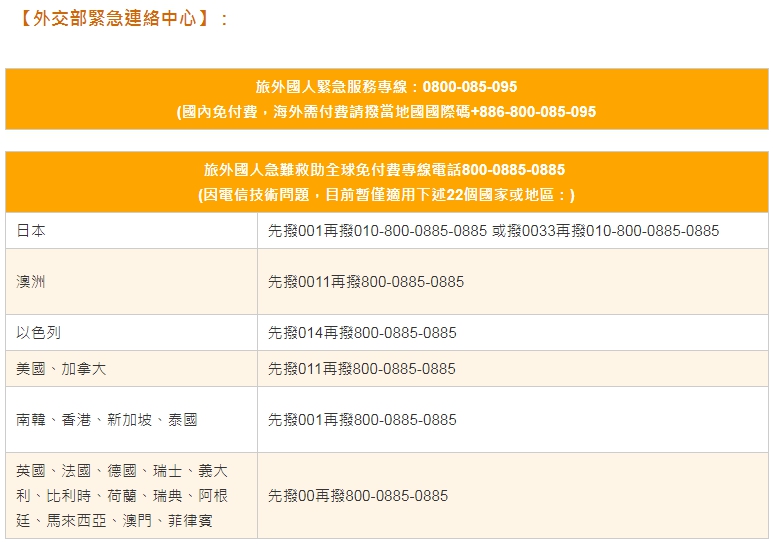Click the 先撥014再撥800-0885-0885 Israel number
This screenshot has height=548, width=778.
point(362,333)
